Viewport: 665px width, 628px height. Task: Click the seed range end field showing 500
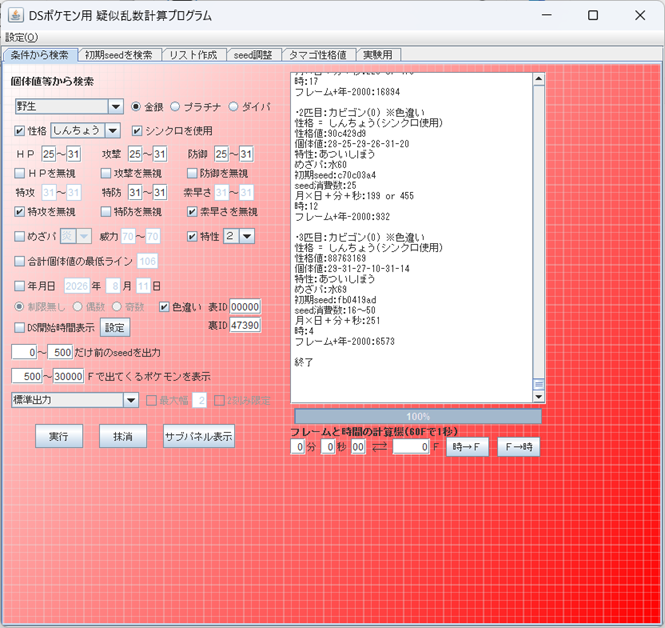[x=60, y=352]
